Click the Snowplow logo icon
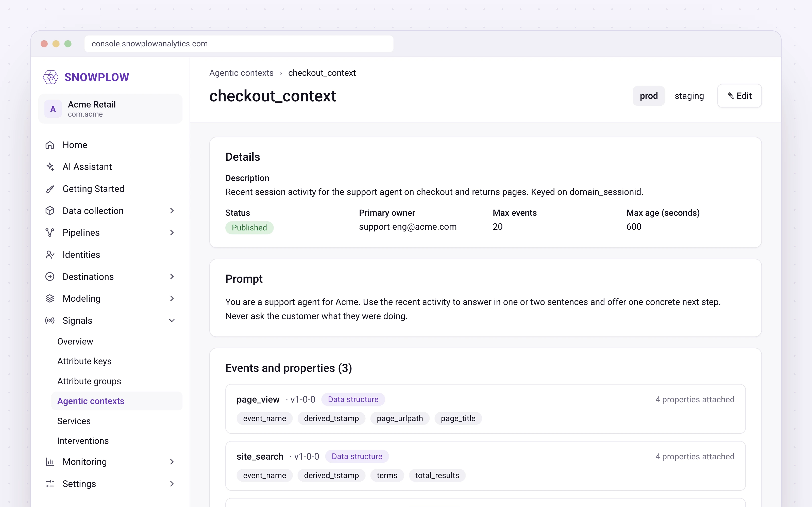Image resolution: width=812 pixels, height=507 pixels. [51, 77]
